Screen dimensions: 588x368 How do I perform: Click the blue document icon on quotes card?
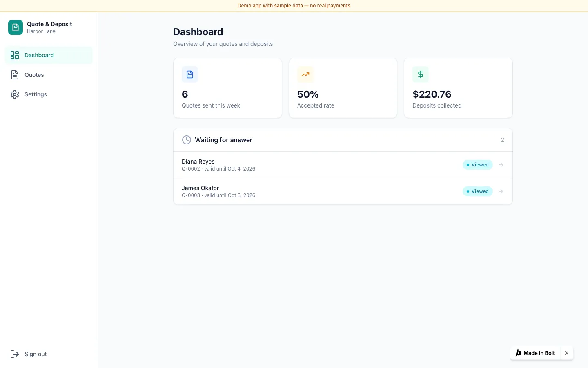point(190,74)
